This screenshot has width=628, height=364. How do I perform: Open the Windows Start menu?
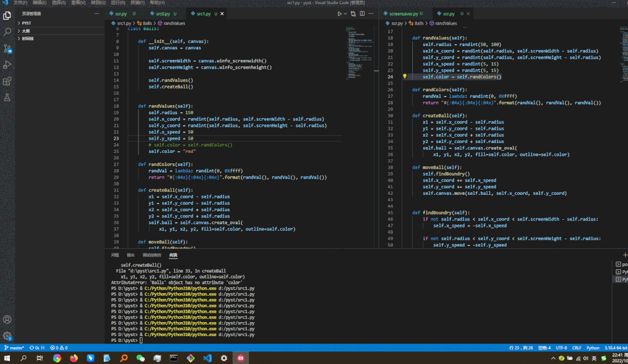click(7, 358)
